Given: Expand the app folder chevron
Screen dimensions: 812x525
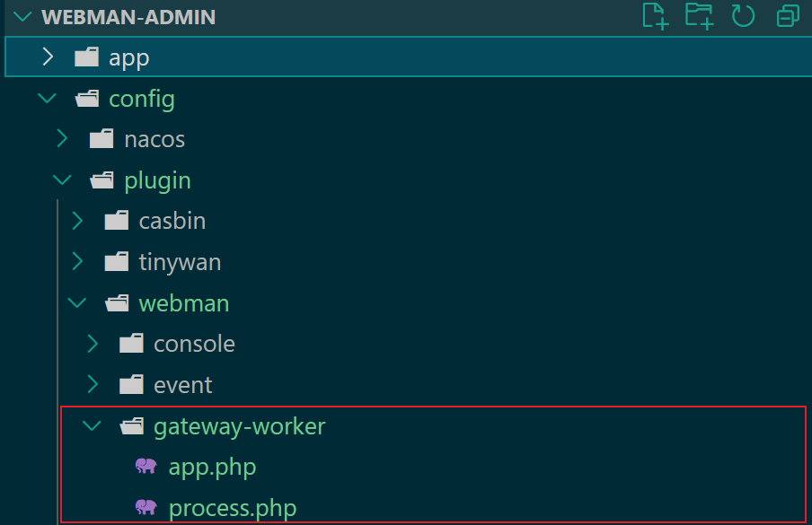Looking at the screenshot, I should point(48,57).
